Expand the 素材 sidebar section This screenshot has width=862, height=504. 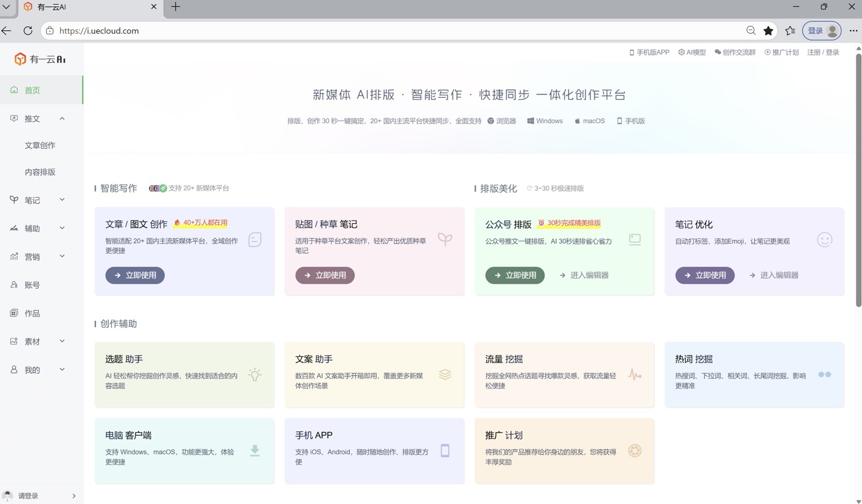point(62,341)
